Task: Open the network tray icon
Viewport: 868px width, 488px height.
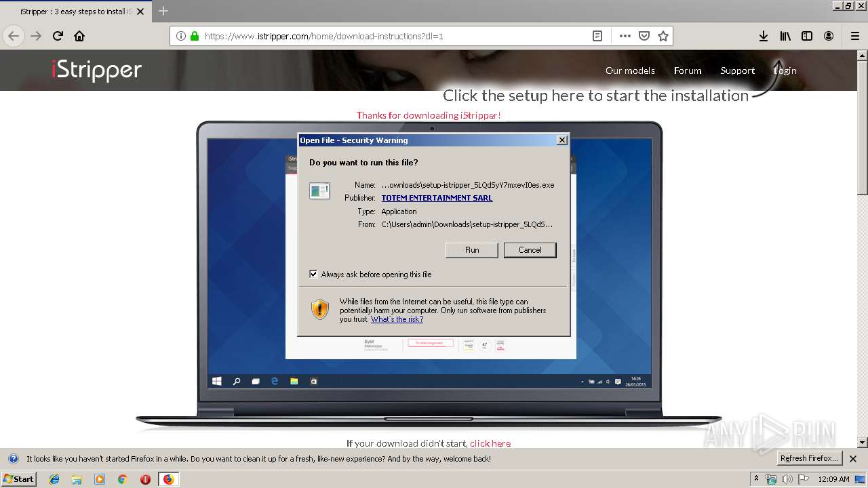Action: click(x=771, y=479)
